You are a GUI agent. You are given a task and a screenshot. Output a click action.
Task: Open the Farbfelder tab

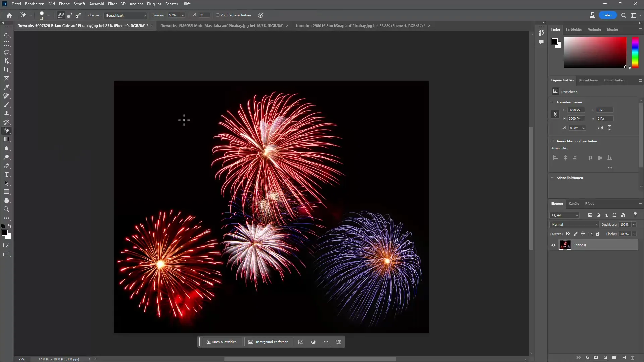[x=574, y=29]
